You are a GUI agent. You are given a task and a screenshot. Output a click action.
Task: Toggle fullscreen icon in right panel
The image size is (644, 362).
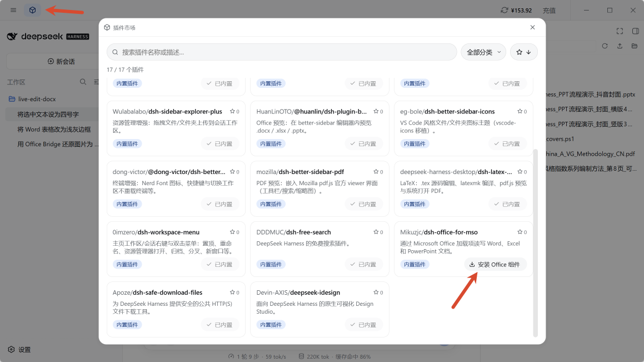620,31
